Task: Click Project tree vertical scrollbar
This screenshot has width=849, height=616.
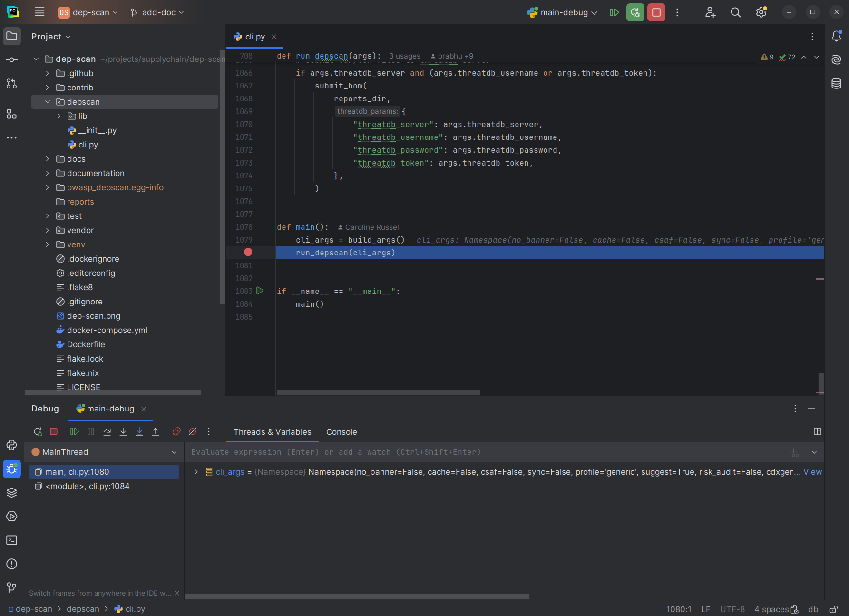Action: [x=222, y=176]
